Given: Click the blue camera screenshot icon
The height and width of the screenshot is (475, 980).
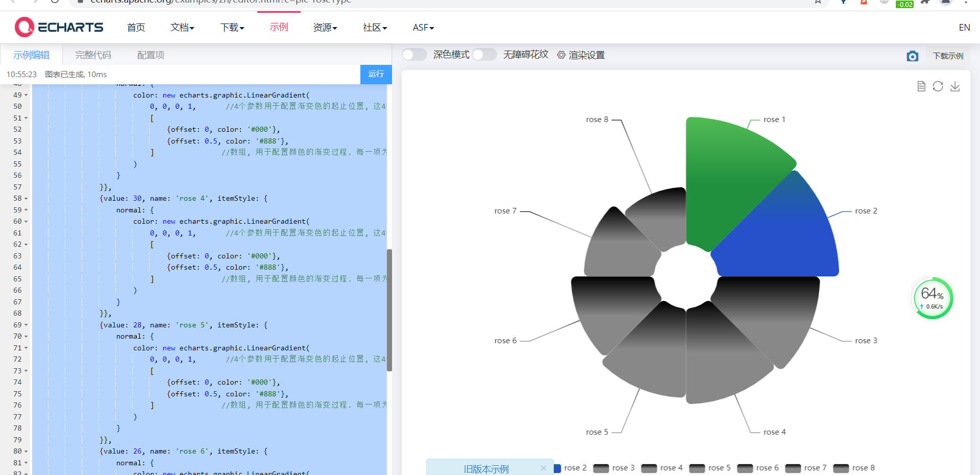Looking at the screenshot, I should 913,56.
